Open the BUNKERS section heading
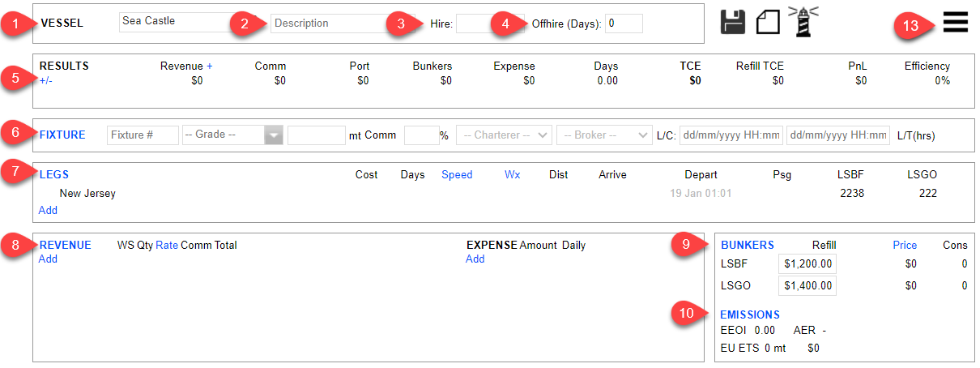The width and height of the screenshot is (980, 368). [747, 245]
